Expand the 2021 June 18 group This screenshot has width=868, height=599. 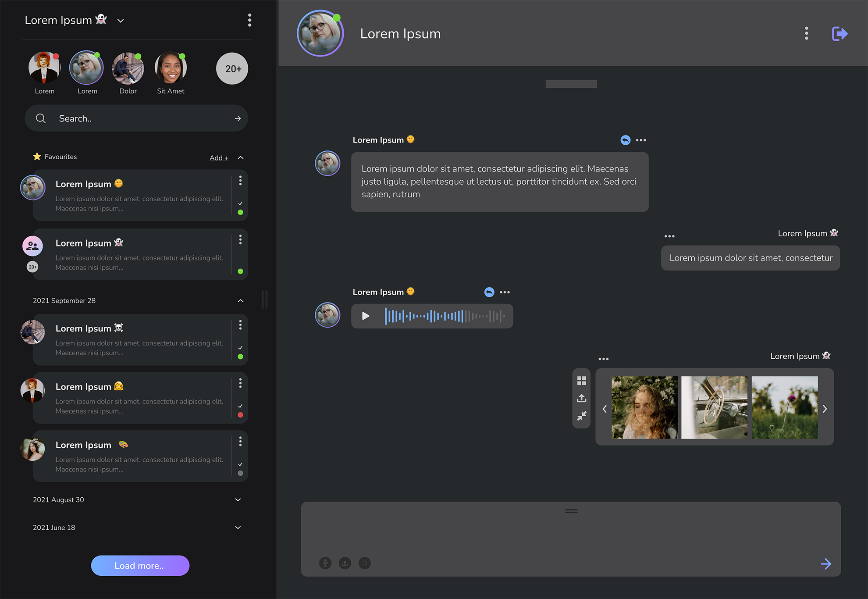(238, 528)
